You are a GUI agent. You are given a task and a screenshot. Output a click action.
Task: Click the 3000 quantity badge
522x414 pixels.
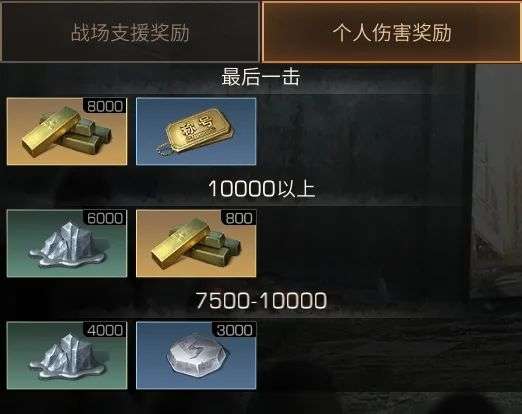(234, 330)
